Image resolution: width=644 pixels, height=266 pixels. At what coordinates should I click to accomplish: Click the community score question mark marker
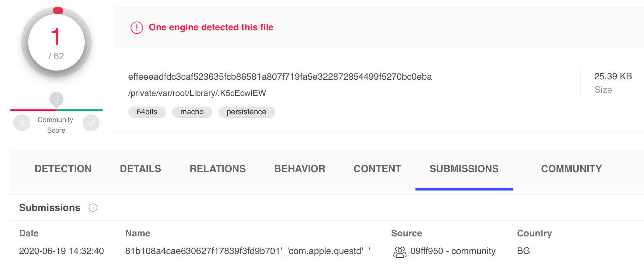coord(56,99)
